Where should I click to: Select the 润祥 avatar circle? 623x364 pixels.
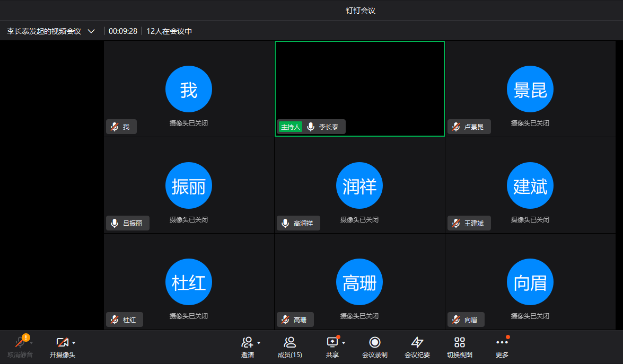point(359,185)
